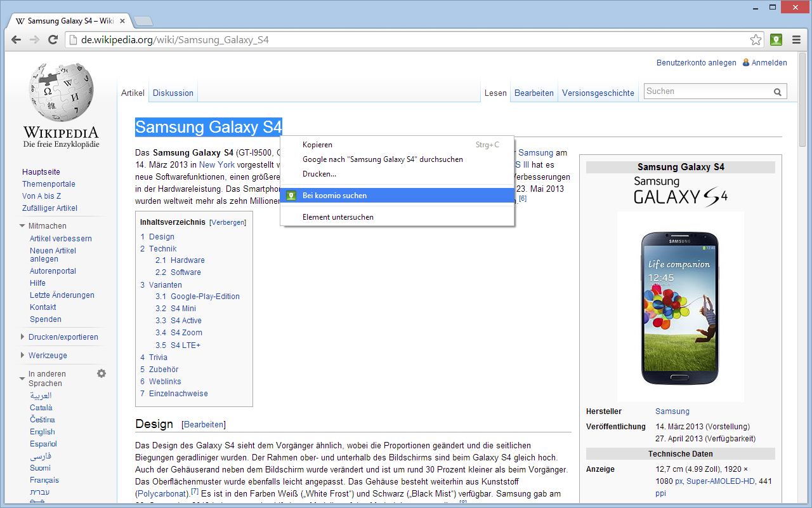Click the browser forward arrow
Screen dimensions: 812x508
[34, 40]
